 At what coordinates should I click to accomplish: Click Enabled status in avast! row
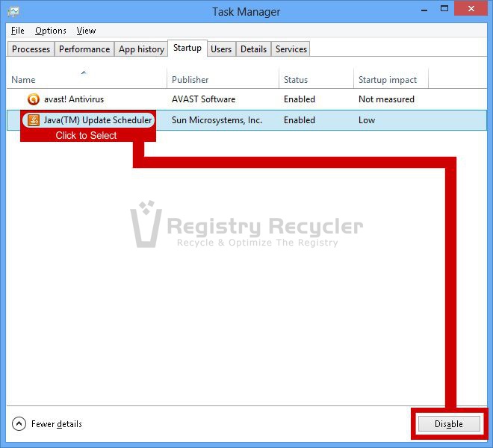[300, 99]
